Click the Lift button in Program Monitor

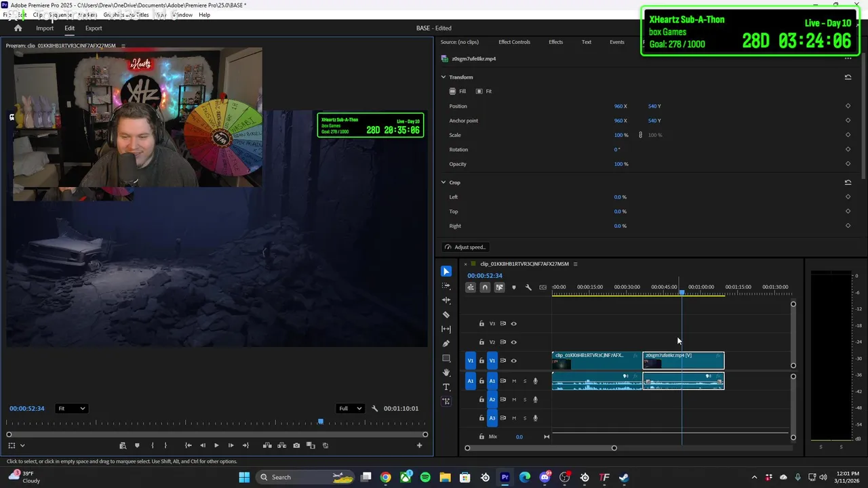[x=267, y=445]
